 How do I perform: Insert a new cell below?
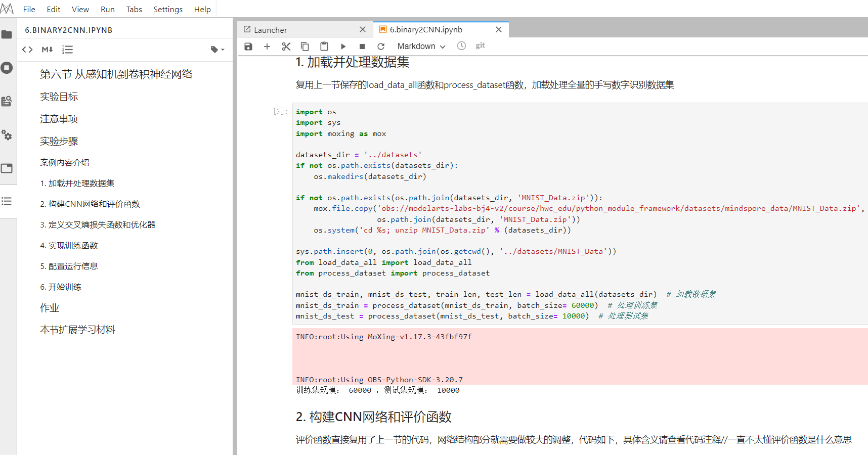coord(267,47)
